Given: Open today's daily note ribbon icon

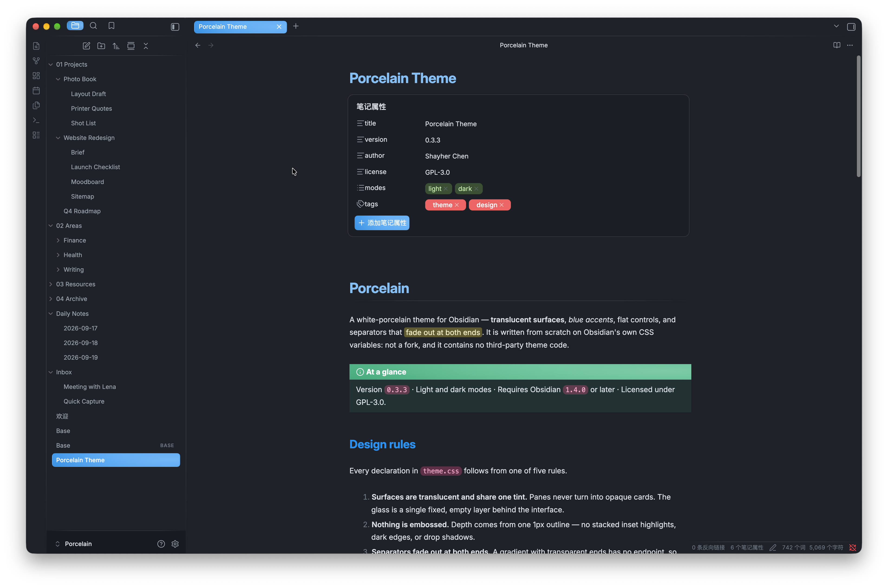Looking at the screenshot, I should pyautogui.click(x=36, y=90).
